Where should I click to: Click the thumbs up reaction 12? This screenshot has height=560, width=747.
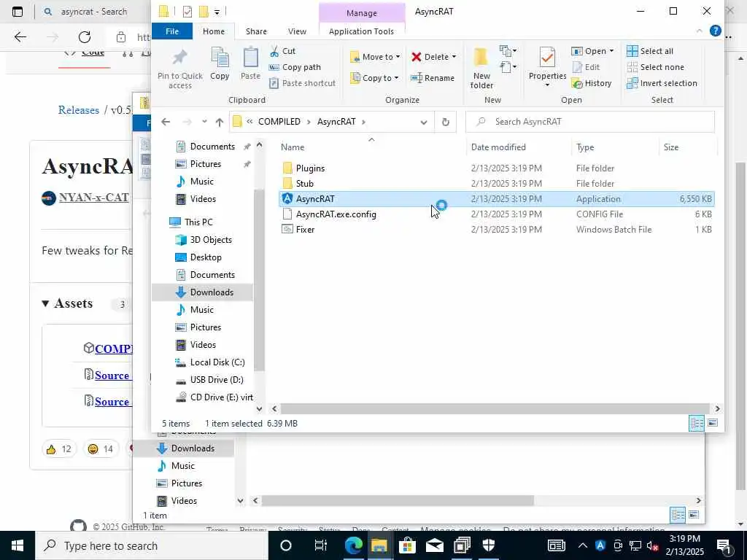59,448
